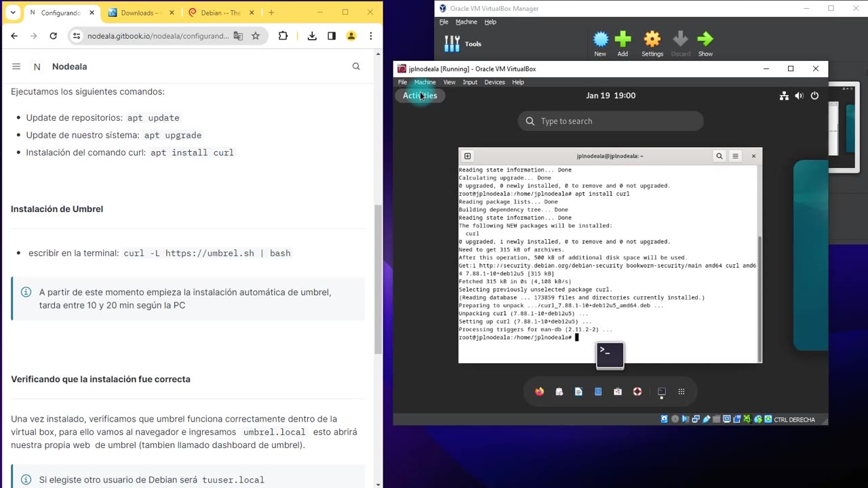Viewport: 868px width, 488px height.
Task: Open Chrome downloads icon
Action: tap(312, 36)
